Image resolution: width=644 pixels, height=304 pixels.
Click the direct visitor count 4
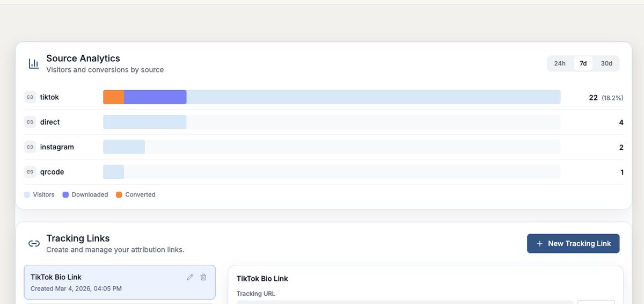pyautogui.click(x=621, y=122)
